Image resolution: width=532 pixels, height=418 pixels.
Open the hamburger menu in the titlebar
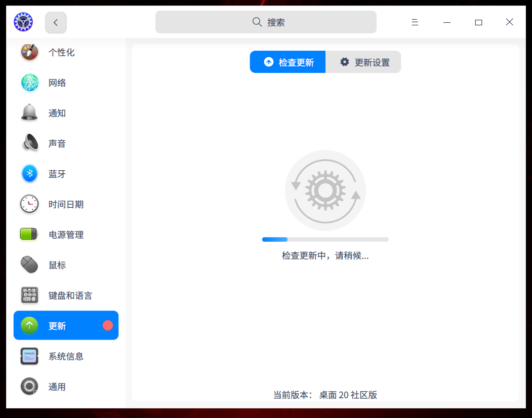[x=415, y=22]
